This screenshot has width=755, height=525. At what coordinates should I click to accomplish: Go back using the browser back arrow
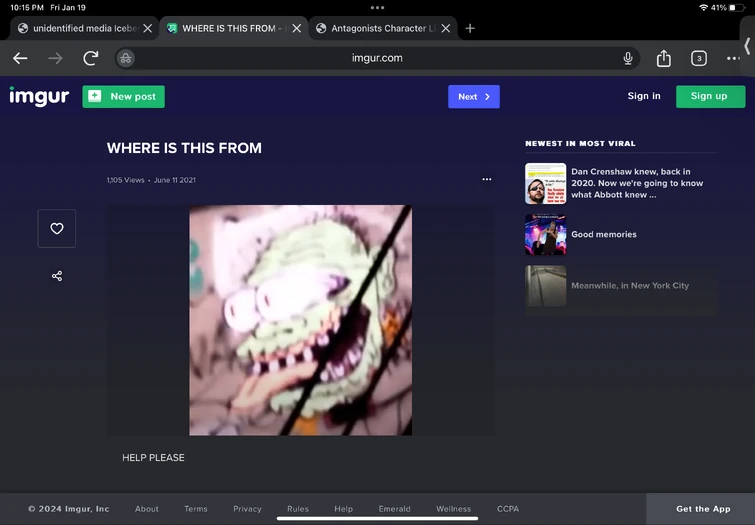[20, 58]
